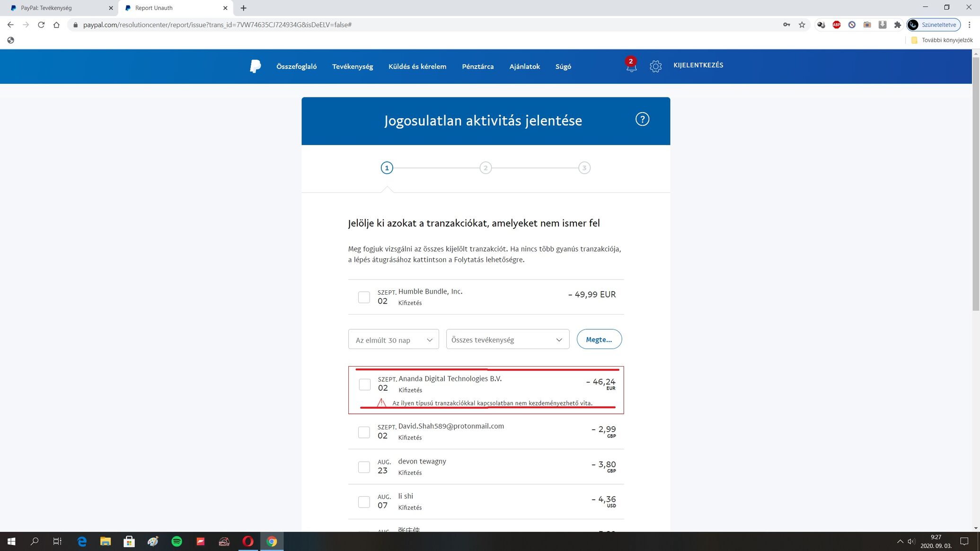Open the notifications bell icon

[631, 66]
